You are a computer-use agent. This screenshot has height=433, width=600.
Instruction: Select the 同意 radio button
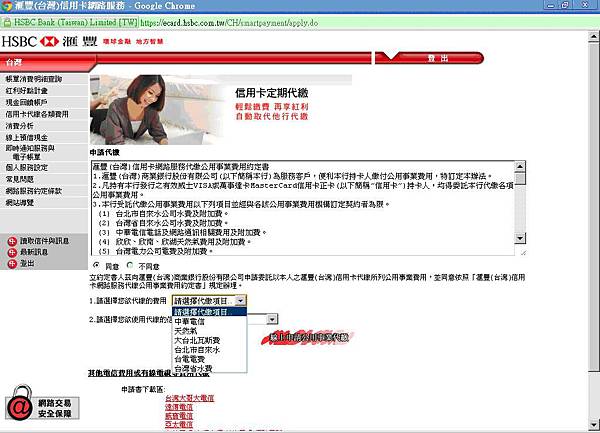point(96,265)
